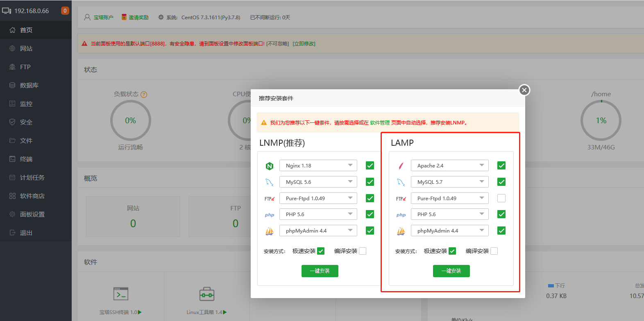Viewport: 644px width, 321px height.
Task: Toggle the LAMP 极速安装 checkbox
Action: click(x=452, y=251)
